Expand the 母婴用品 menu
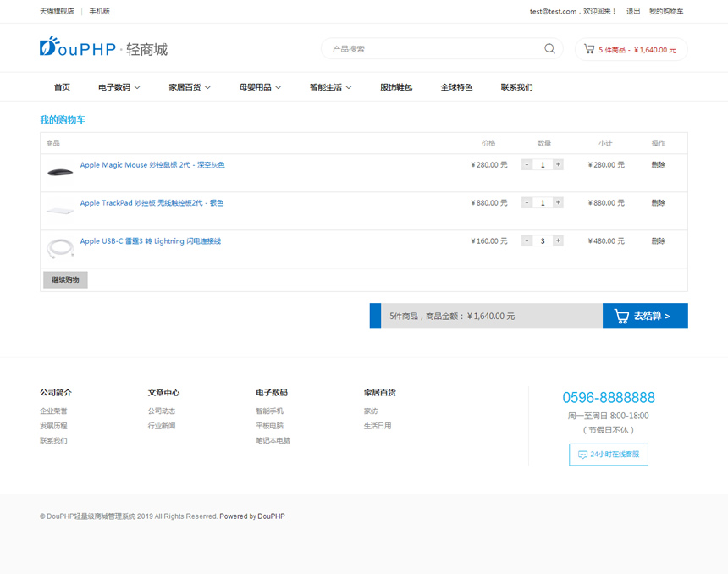The width and height of the screenshot is (728, 574). click(261, 87)
